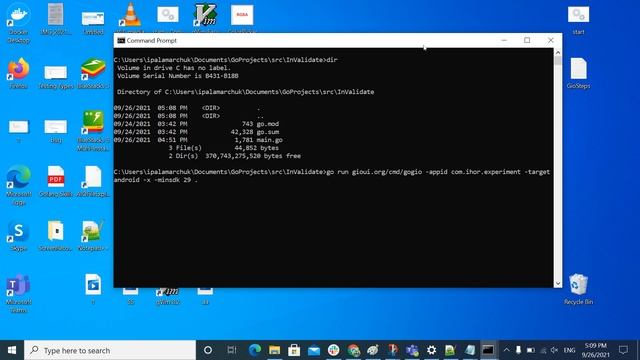Image resolution: width=640 pixels, height=360 pixels.
Task: Open the clock and calendar flyout
Action: (x=596, y=350)
